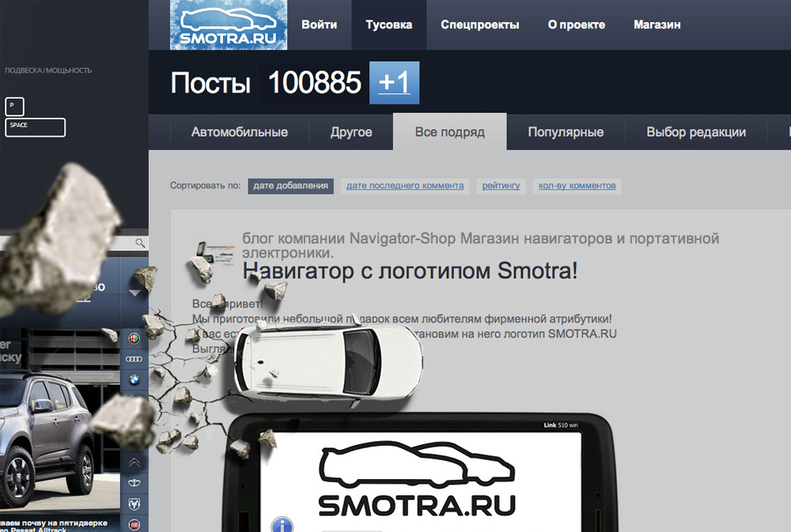Viewport: 791px width, 532px height.
Task: Visit the Магазин menu item
Action: [x=657, y=25]
